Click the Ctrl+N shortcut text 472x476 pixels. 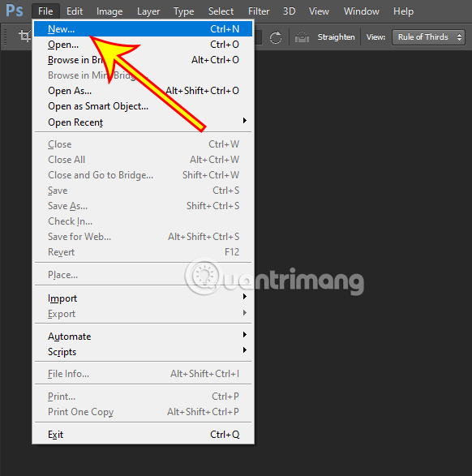225,29
